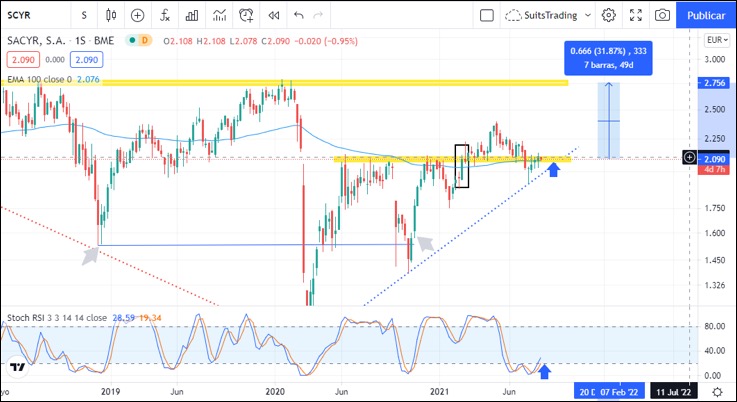The height and width of the screenshot is (402, 737).
Task: Click the TradingView logo in indicator pane
Action: tap(17, 367)
